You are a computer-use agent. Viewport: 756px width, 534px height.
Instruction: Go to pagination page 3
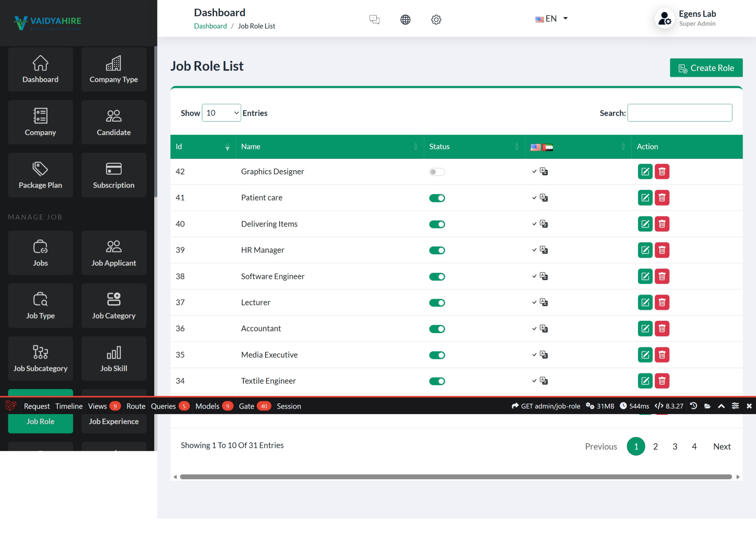pos(675,447)
